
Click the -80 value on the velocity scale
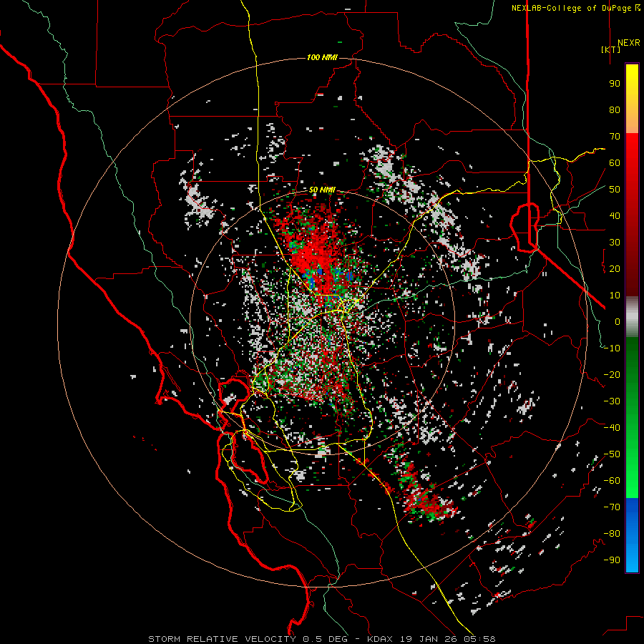tap(612, 534)
